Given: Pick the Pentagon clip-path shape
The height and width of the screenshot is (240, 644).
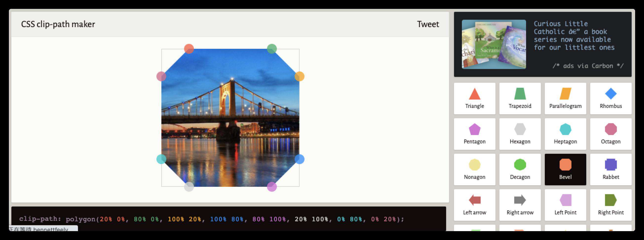Looking at the screenshot, I should click(474, 134).
